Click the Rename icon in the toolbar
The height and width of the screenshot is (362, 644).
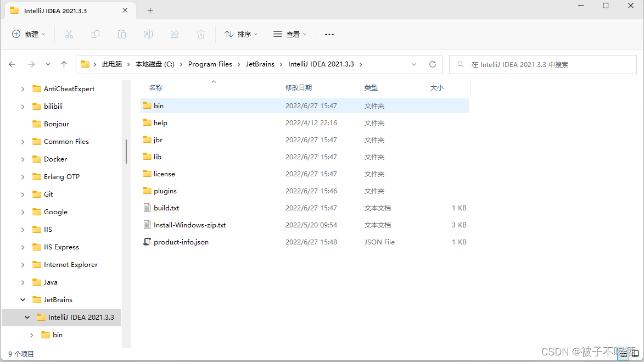[x=148, y=34]
